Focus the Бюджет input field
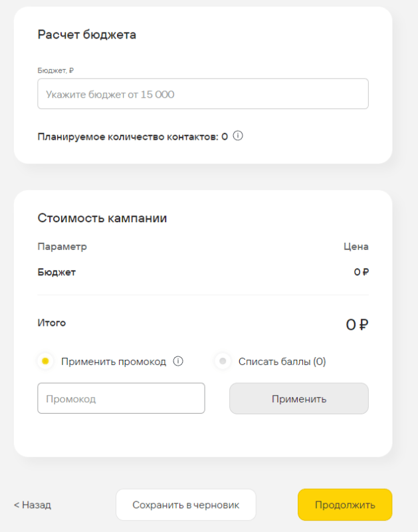 pyautogui.click(x=203, y=94)
